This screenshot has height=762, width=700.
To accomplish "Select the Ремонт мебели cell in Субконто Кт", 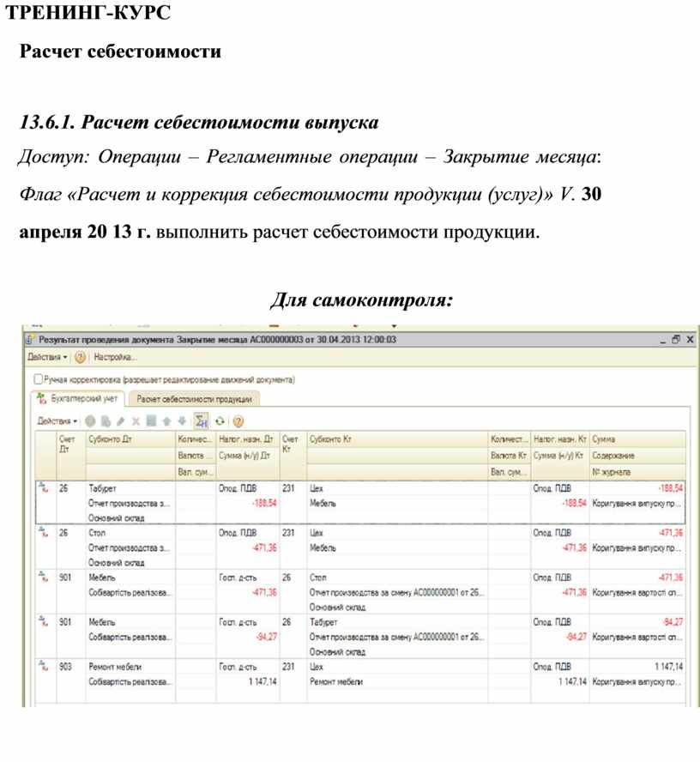I will pos(397,682).
